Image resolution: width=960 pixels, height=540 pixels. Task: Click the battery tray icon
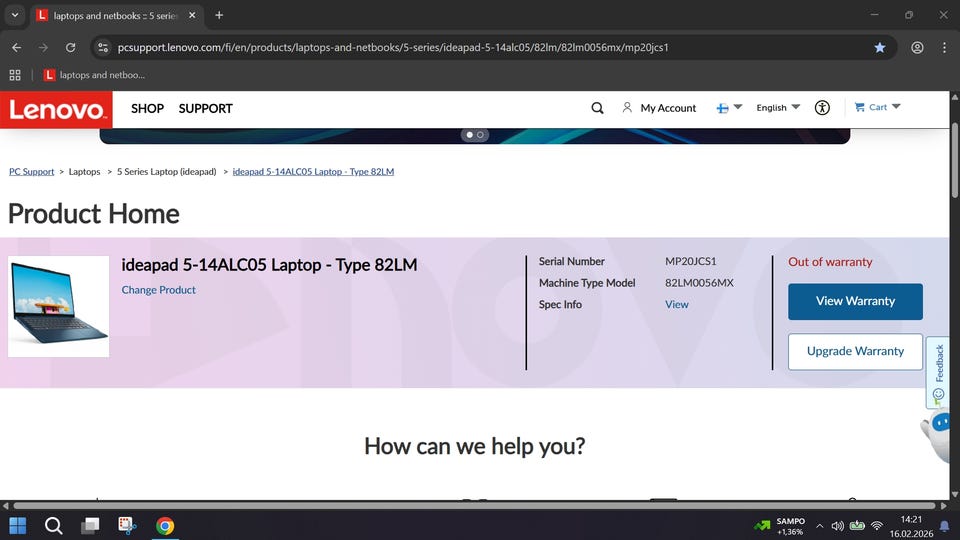coord(857,526)
